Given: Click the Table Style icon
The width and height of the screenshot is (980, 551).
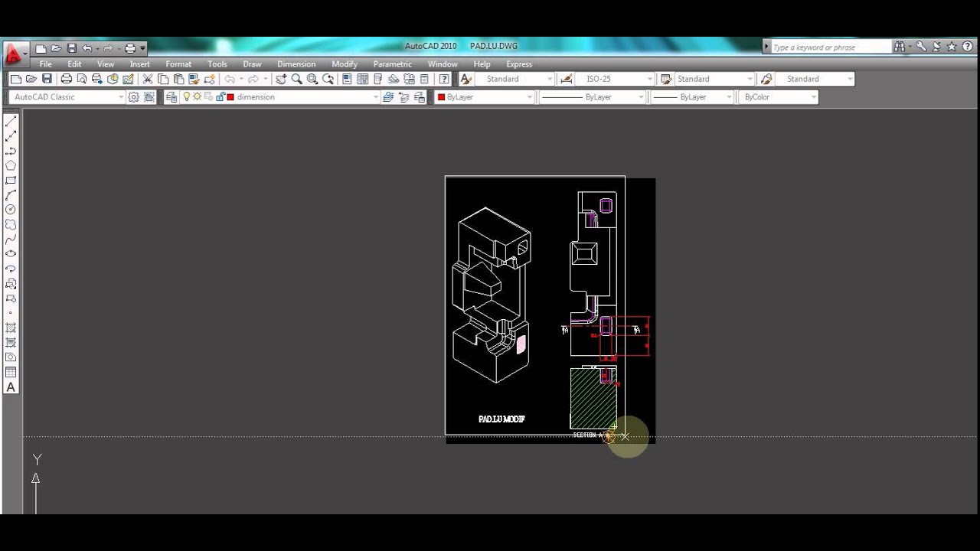Looking at the screenshot, I should (x=666, y=79).
